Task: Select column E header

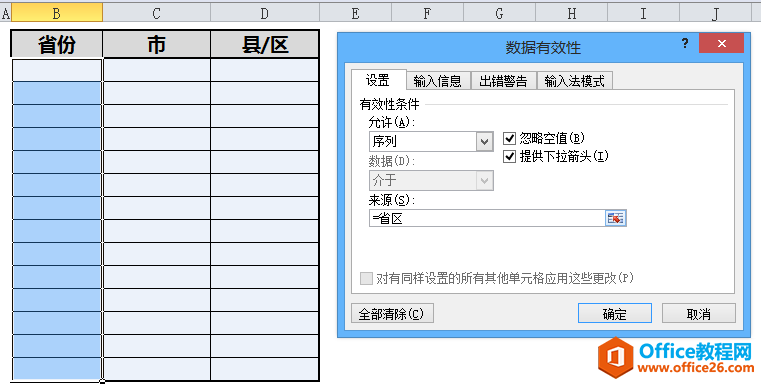Action: [355, 13]
